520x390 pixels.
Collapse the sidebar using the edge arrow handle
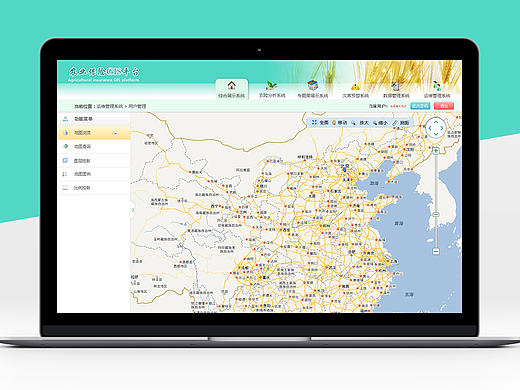(x=133, y=210)
